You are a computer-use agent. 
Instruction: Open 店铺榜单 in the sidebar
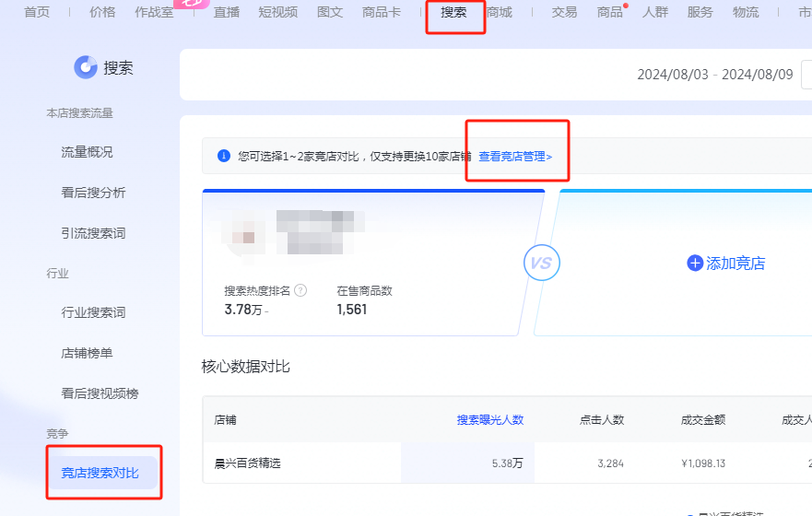87,353
